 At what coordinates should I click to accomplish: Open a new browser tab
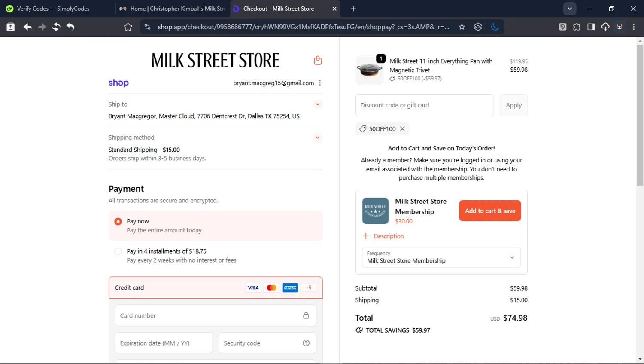pos(353,9)
